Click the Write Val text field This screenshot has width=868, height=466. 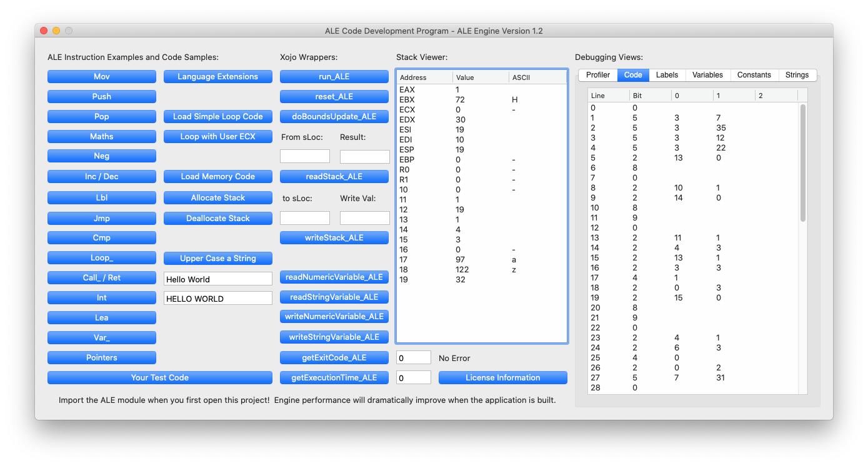(x=364, y=218)
